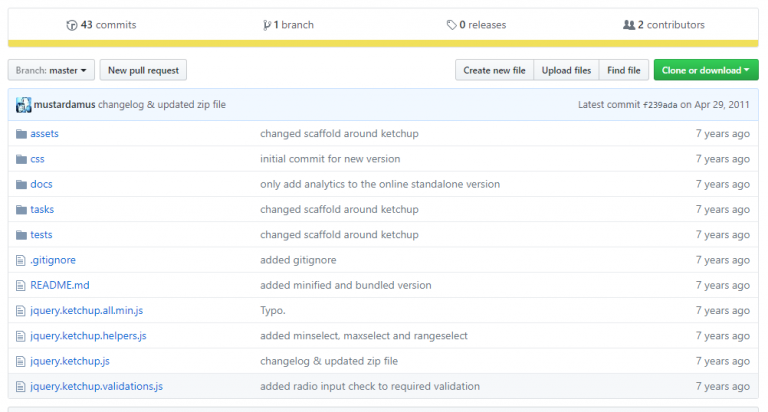Click the Upload files button

(566, 70)
